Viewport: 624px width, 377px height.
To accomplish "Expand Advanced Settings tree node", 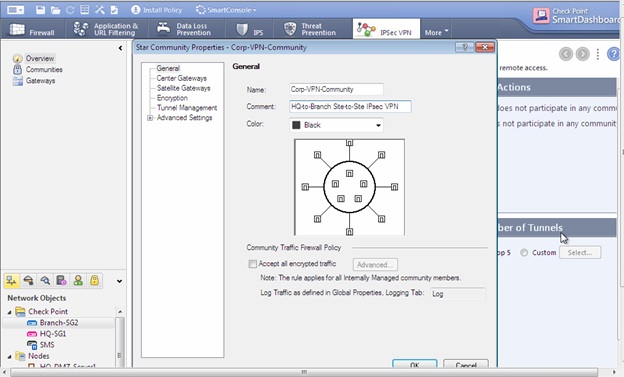I will click(150, 118).
